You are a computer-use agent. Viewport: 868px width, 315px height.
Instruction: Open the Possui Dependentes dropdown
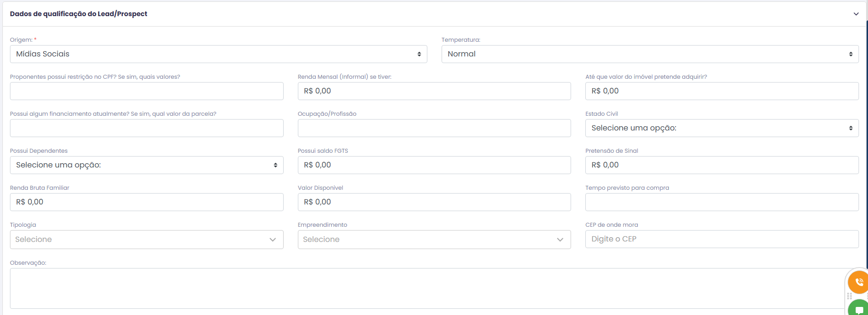[x=147, y=165]
